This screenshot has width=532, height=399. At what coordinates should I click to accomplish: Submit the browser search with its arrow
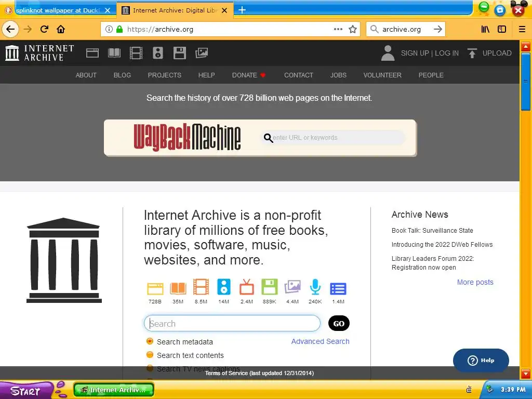point(437,29)
